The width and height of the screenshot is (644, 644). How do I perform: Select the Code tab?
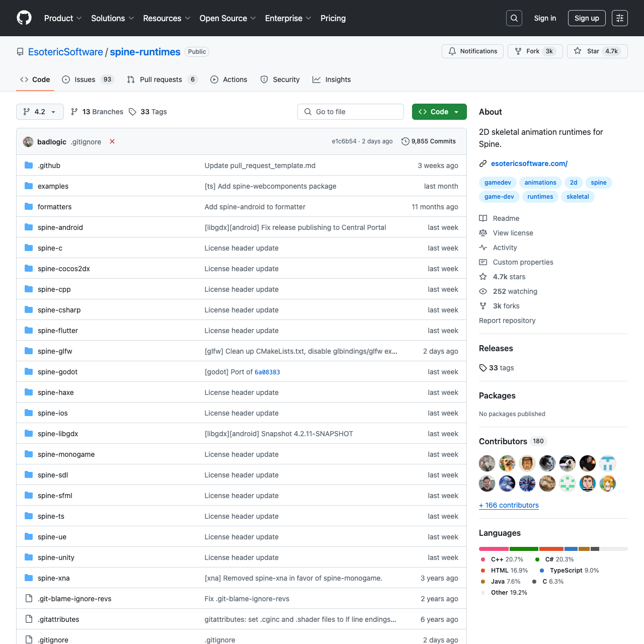35,79
